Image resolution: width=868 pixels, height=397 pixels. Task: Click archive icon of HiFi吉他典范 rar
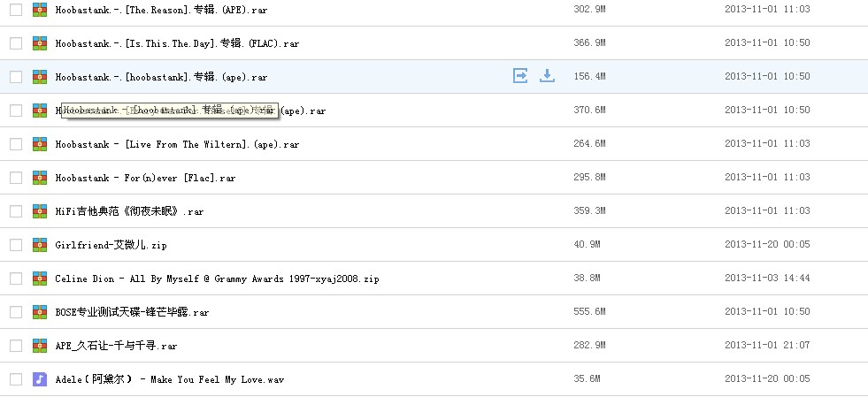[39, 211]
